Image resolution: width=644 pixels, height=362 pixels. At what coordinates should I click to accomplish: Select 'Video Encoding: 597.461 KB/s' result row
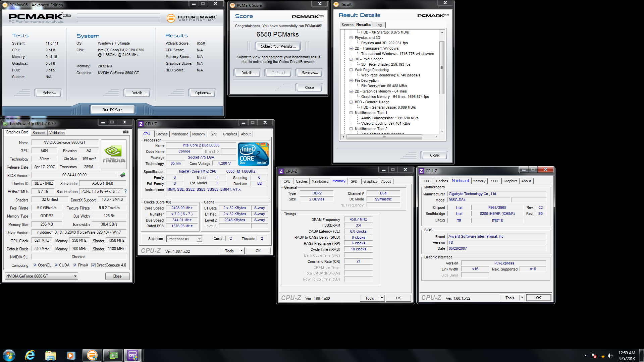(x=385, y=124)
